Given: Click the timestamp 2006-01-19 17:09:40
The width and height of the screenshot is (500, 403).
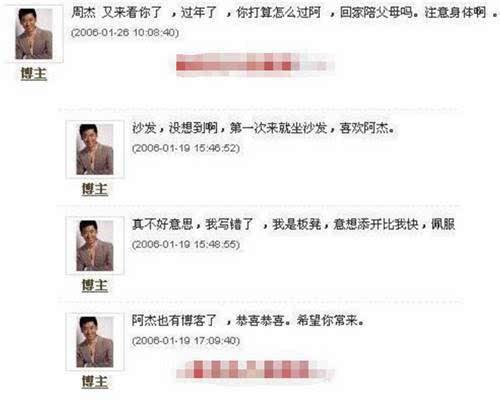Looking at the screenshot, I should coord(186,341).
